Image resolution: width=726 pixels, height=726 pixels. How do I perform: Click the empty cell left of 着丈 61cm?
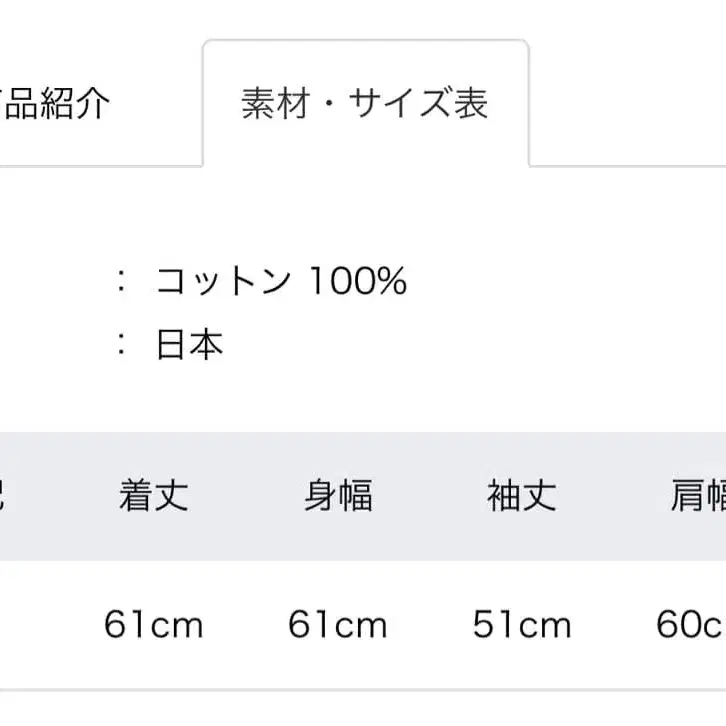point(30,626)
